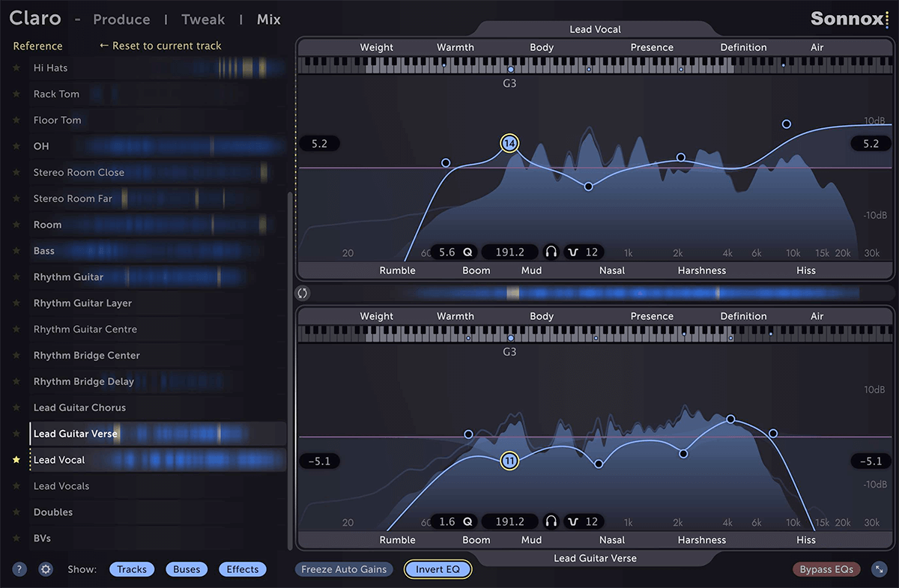The width and height of the screenshot is (899, 588).
Task: Toggle the Effects show filter
Action: point(243,569)
